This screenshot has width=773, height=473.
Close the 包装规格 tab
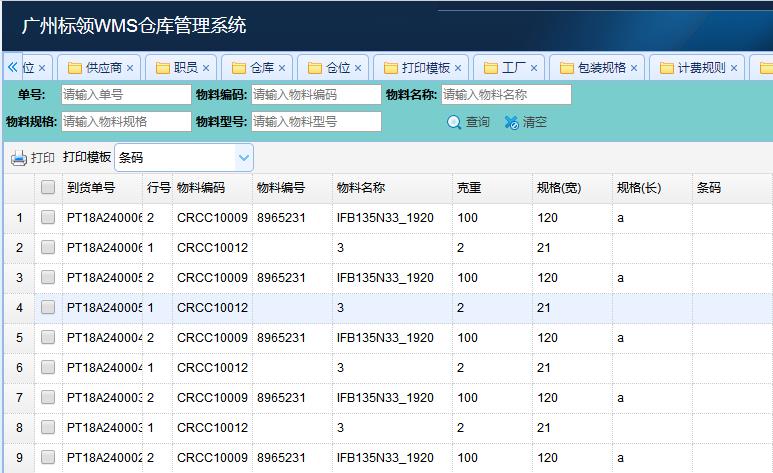click(x=635, y=68)
